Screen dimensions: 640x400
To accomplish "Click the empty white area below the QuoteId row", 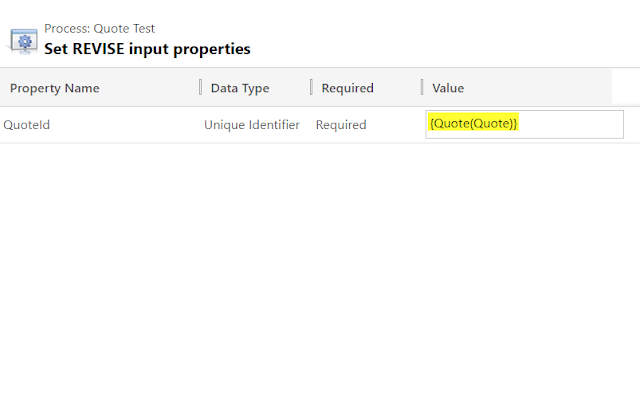I will pyautogui.click(x=320, y=269).
